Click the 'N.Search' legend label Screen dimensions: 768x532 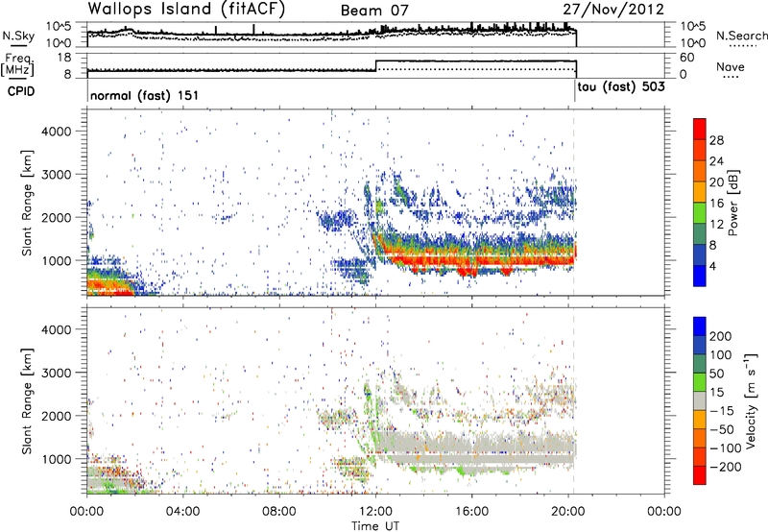[x=742, y=36]
